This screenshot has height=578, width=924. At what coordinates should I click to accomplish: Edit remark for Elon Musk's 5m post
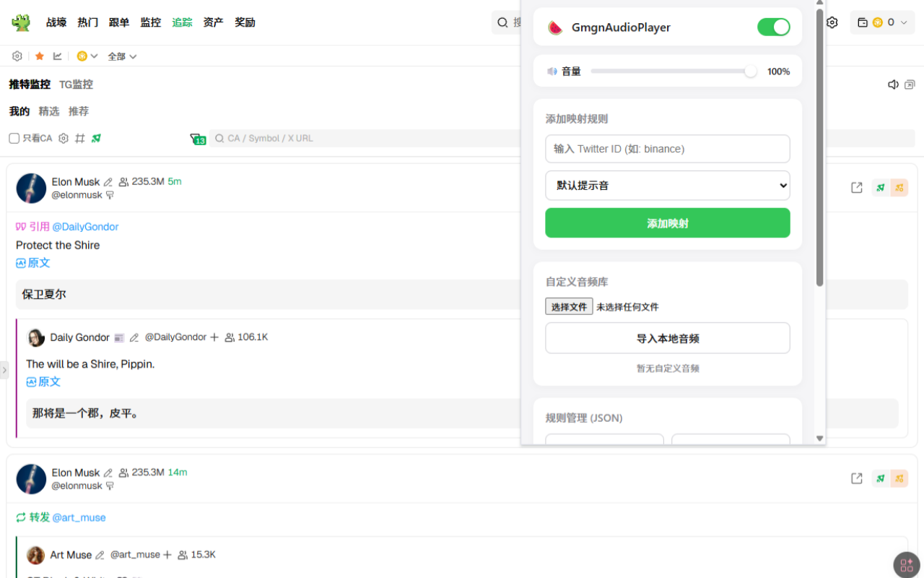click(x=108, y=182)
